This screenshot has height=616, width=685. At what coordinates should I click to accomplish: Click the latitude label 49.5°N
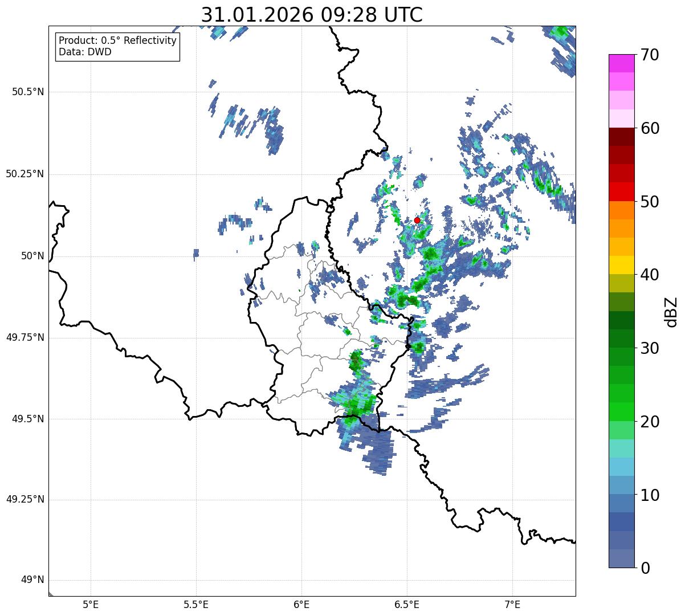point(28,419)
